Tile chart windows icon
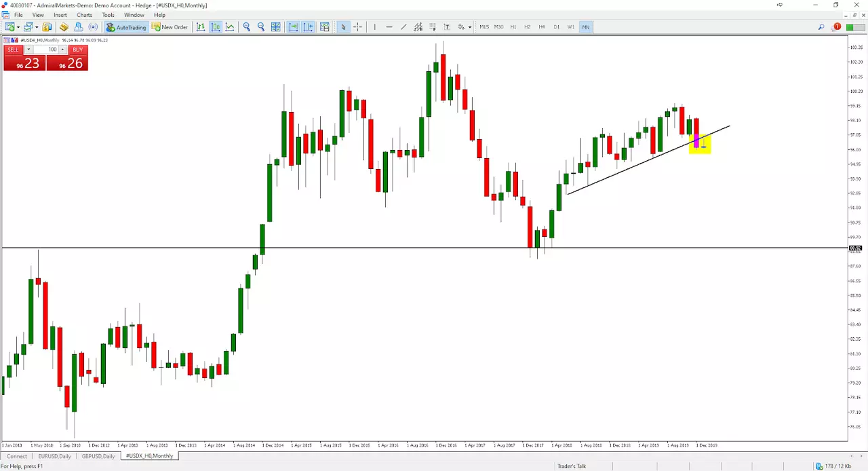Screen dimensions: 868x471 coord(276,27)
